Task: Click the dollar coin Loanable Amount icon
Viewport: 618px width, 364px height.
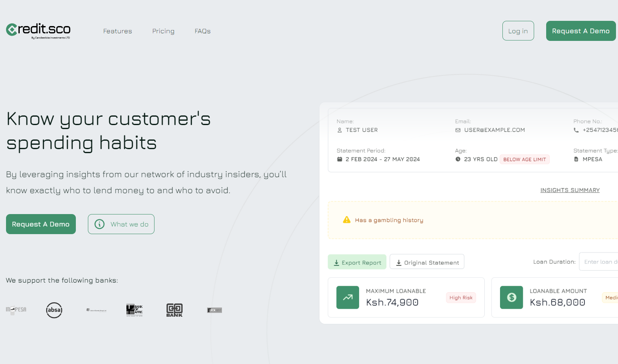Action: [511, 297]
